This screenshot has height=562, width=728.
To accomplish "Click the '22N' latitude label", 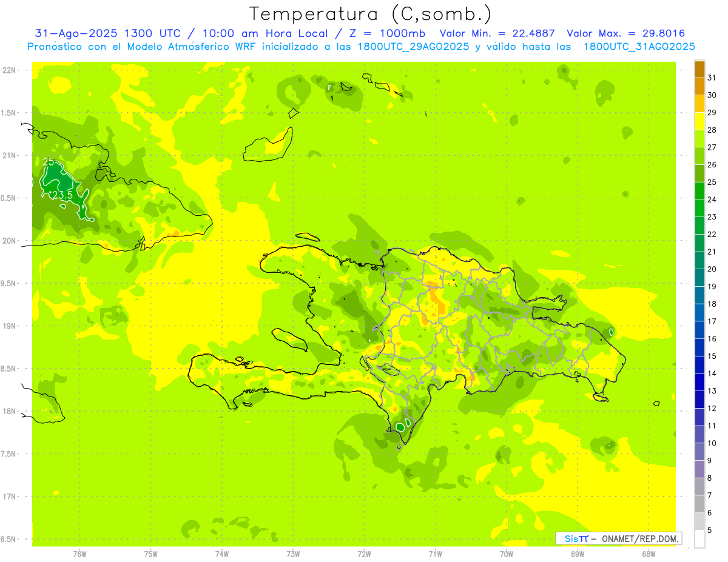I will coord(9,70).
